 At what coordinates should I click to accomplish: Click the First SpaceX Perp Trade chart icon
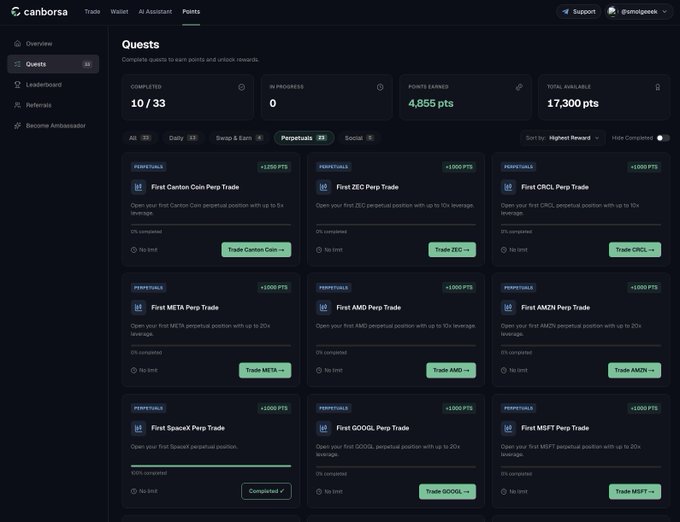point(138,428)
